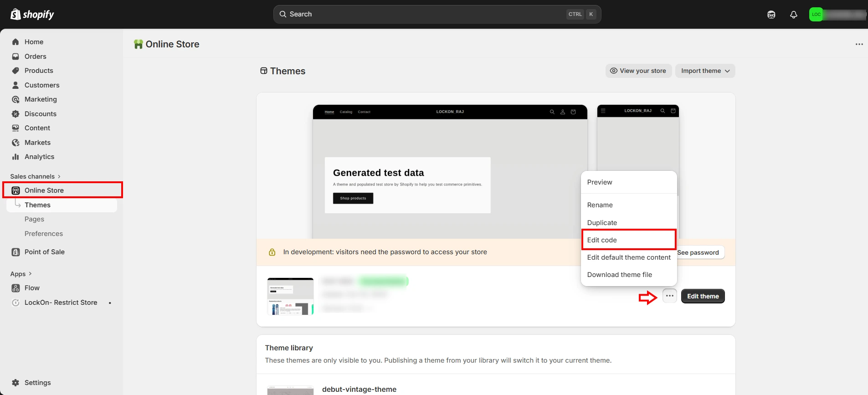Click the green Online Store header icon

click(x=139, y=44)
